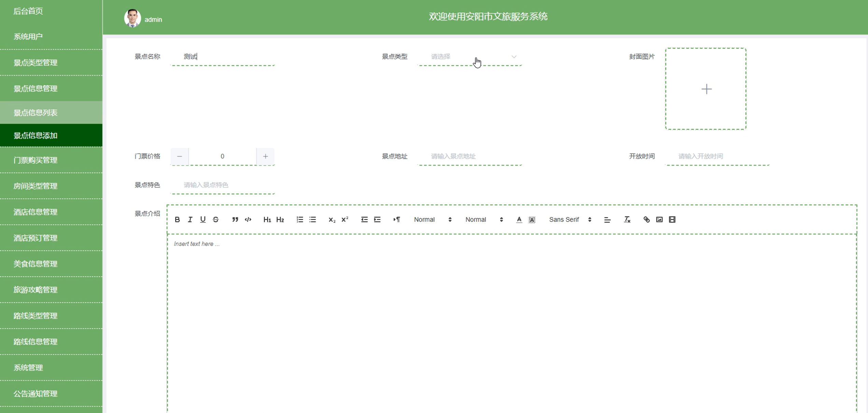The width and height of the screenshot is (868, 413).
Task: Open the text color picker
Action: pyautogui.click(x=519, y=220)
